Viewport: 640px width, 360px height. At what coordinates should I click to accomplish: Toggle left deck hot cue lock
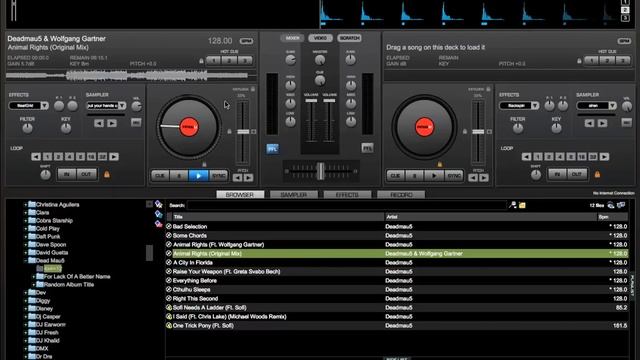201,61
